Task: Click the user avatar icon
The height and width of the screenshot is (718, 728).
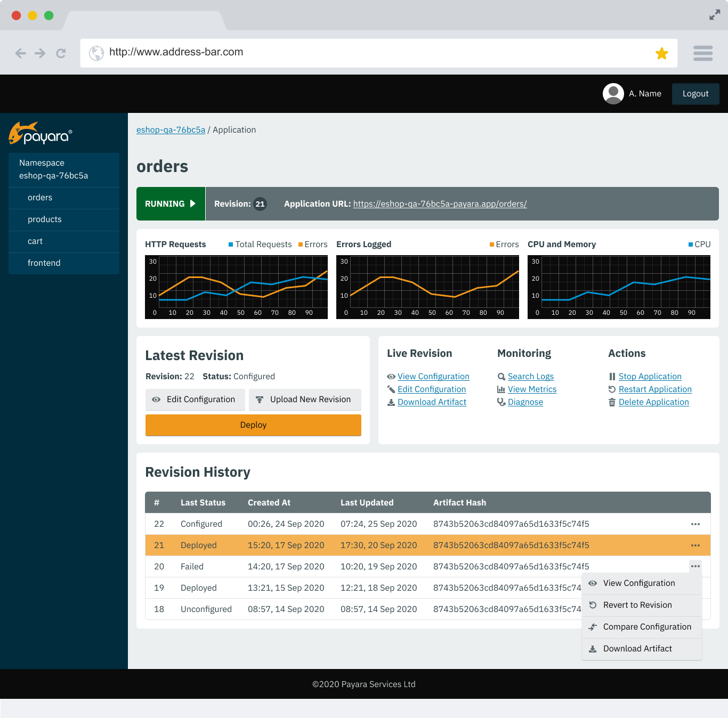Action: [613, 94]
